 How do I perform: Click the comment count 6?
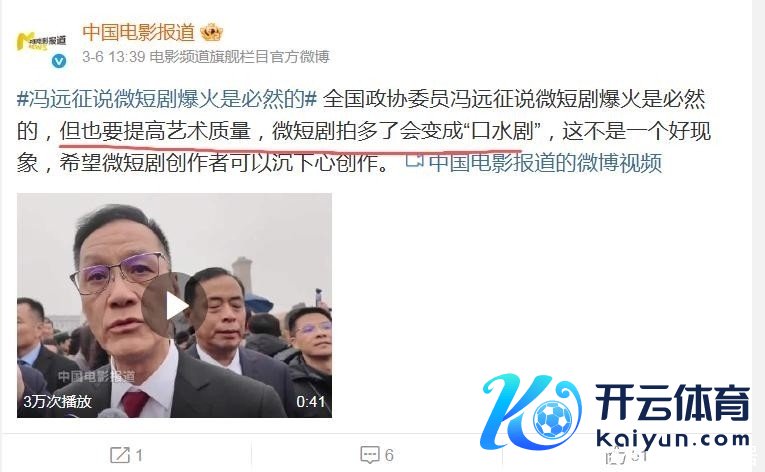pyautogui.click(x=389, y=455)
